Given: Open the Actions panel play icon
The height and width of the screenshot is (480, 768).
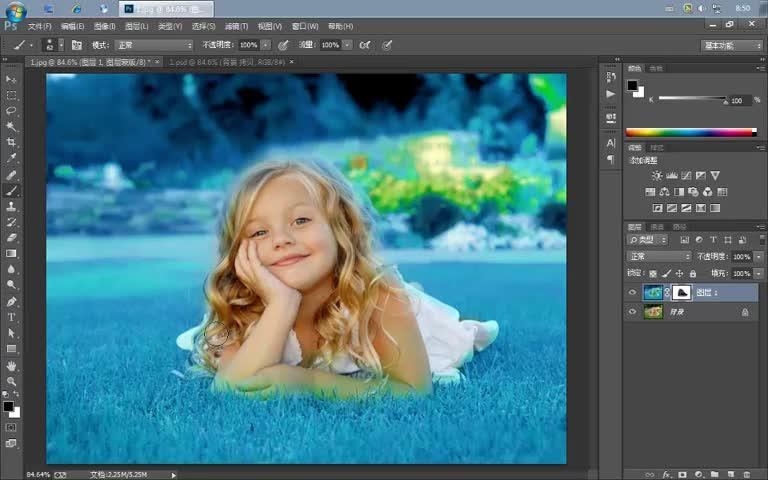Looking at the screenshot, I should 610,94.
